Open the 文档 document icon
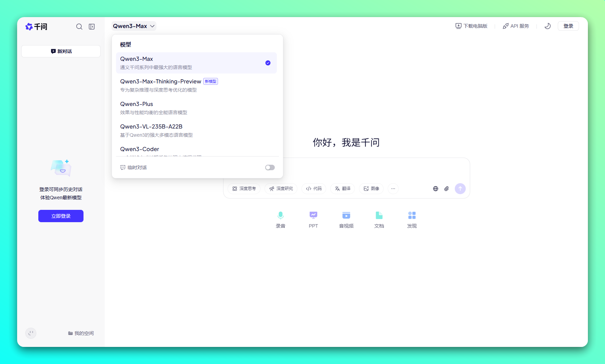Viewport: 605px width, 364px height. [379, 215]
